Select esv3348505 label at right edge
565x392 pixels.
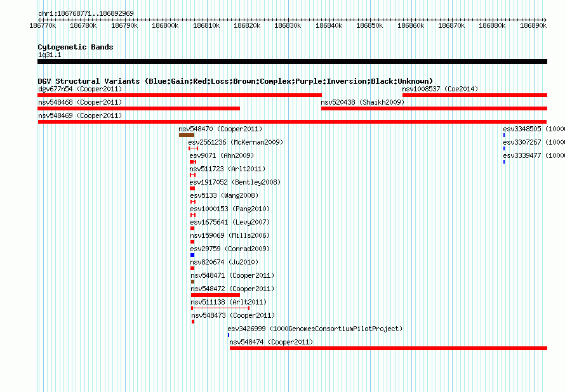click(x=534, y=129)
